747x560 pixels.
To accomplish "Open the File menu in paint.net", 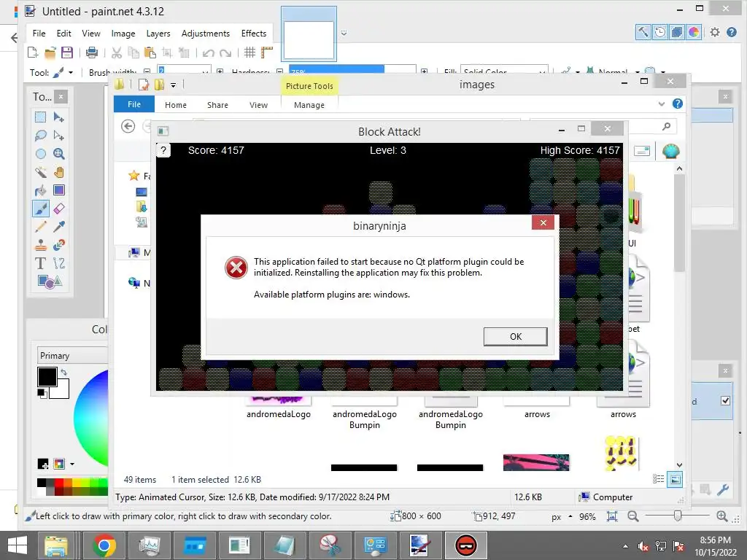I will click(x=39, y=34).
